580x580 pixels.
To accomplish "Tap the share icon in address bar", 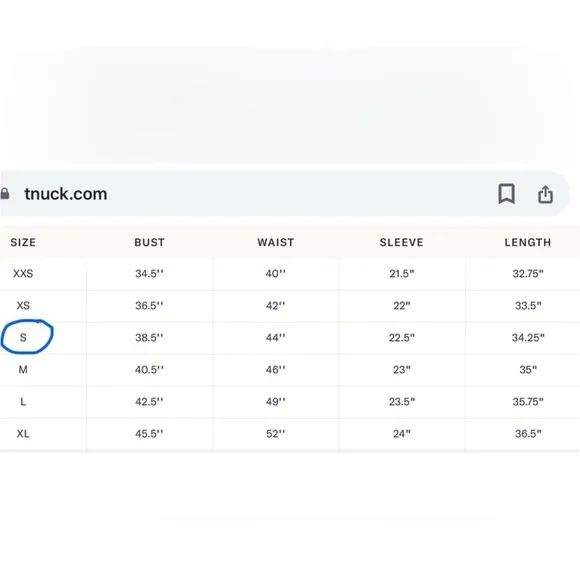I will click(x=545, y=194).
